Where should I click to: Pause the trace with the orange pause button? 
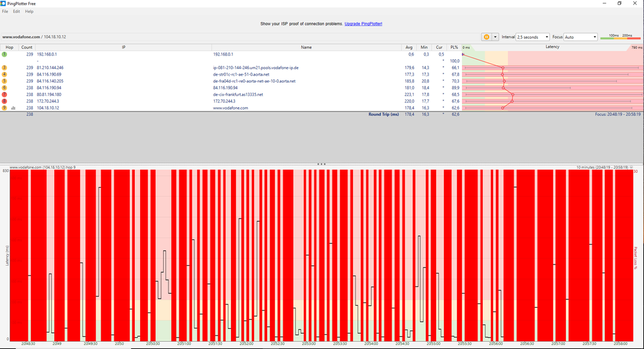point(487,37)
